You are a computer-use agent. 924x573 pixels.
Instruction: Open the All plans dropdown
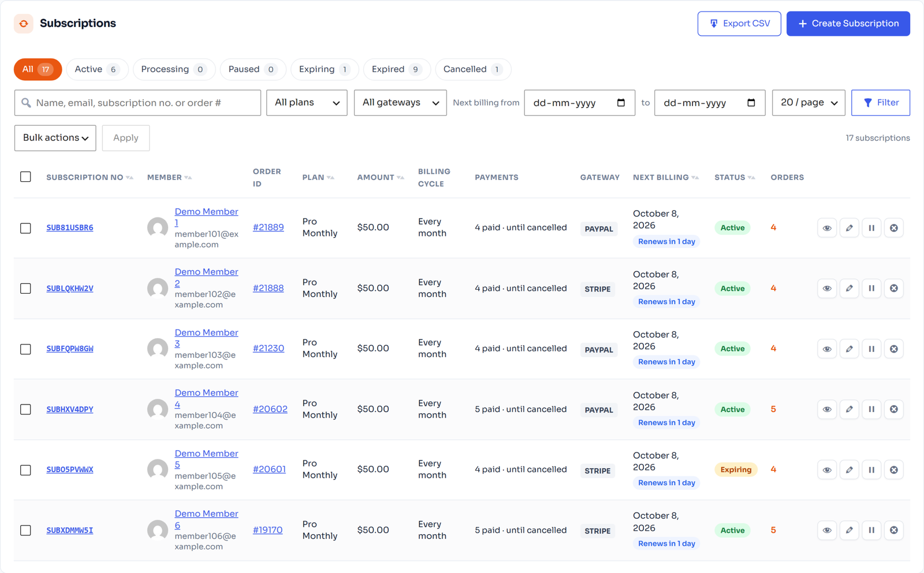click(x=307, y=103)
